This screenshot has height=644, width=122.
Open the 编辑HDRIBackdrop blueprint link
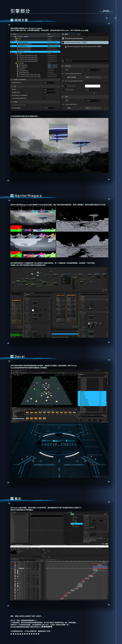pyautogui.click(x=53, y=46)
